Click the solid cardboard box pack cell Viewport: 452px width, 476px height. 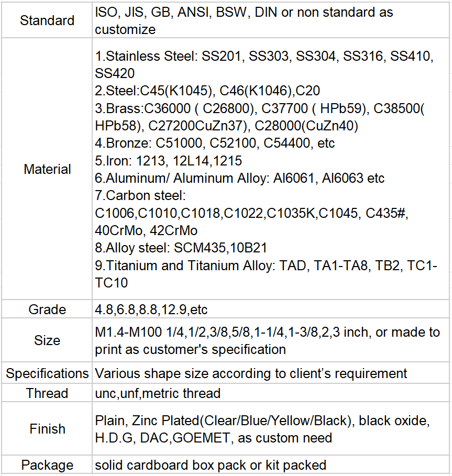(x=211, y=464)
